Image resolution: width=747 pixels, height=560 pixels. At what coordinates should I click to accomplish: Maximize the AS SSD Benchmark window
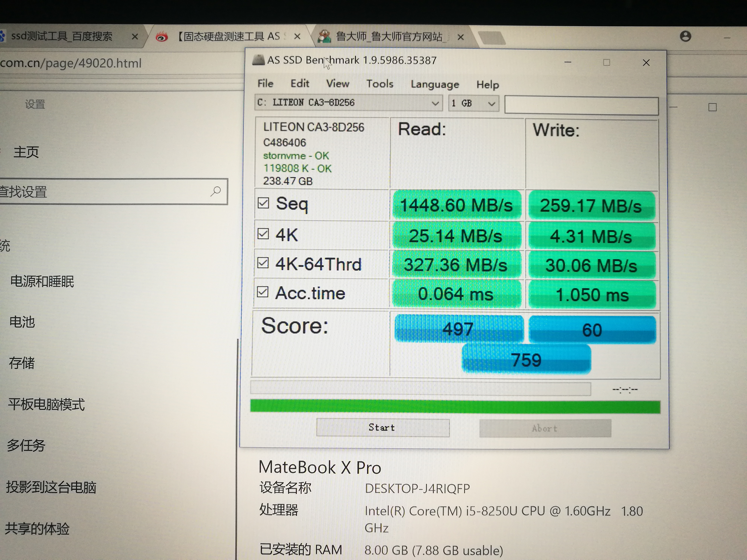click(607, 62)
